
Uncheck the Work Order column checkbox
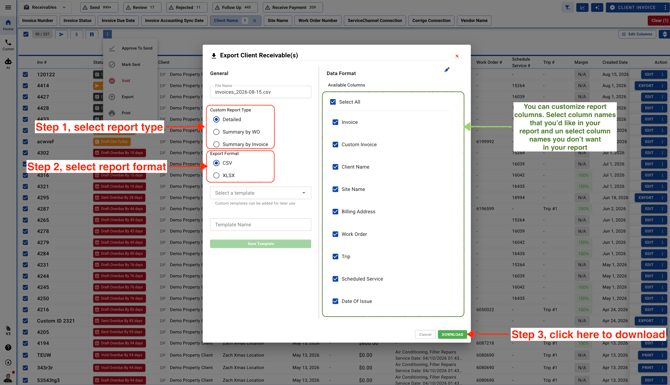(335, 234)
